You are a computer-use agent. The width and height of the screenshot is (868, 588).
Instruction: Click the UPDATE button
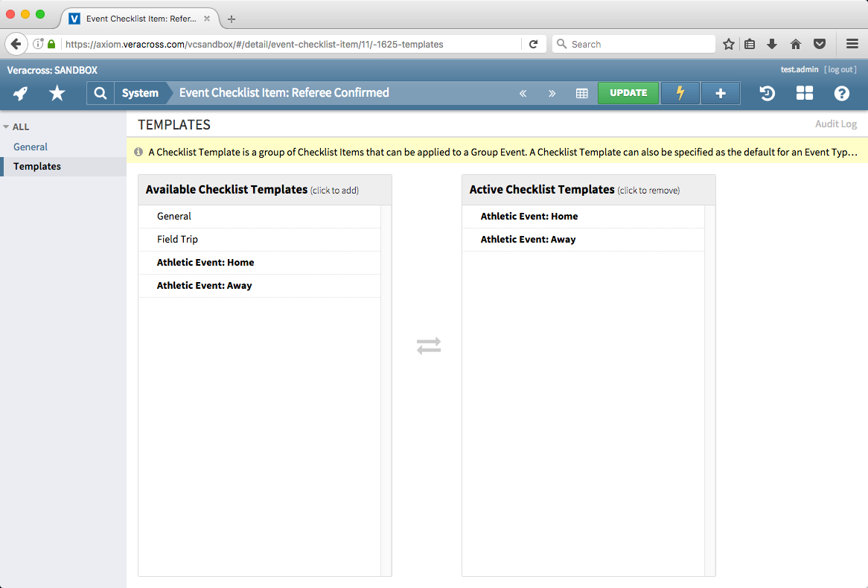point(628,93)
